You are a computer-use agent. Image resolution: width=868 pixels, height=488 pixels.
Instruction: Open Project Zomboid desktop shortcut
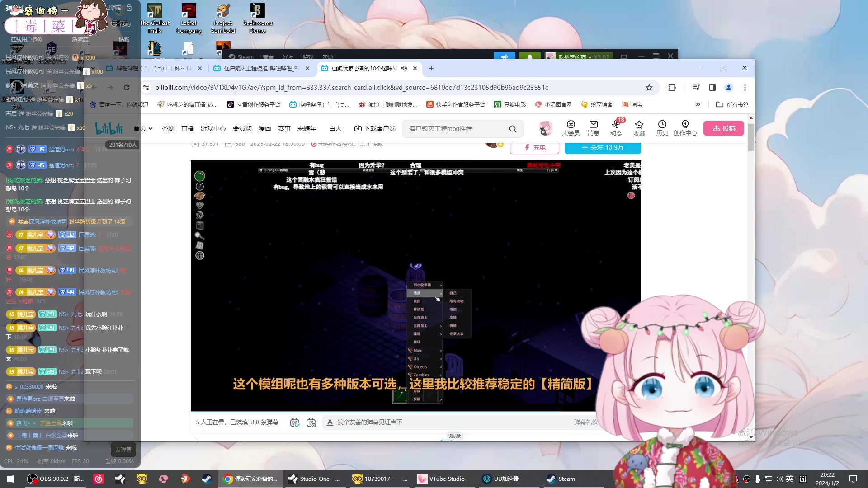click(223, 18)
